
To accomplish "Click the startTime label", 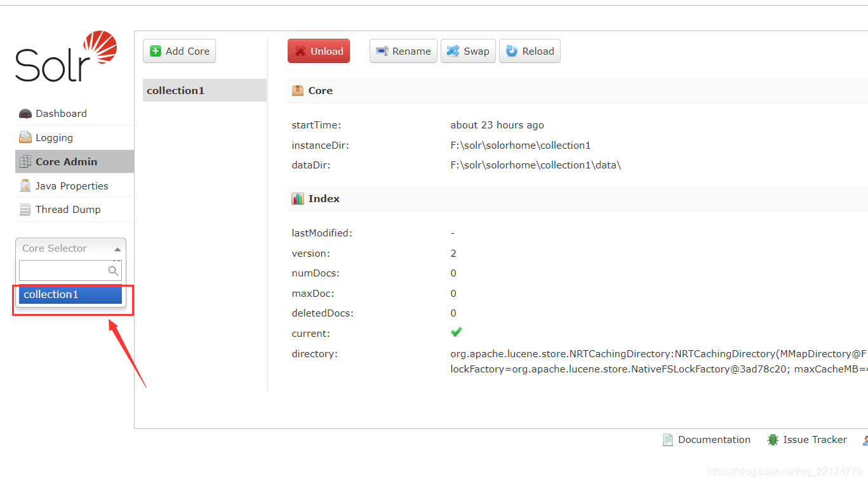I will 316,125.
